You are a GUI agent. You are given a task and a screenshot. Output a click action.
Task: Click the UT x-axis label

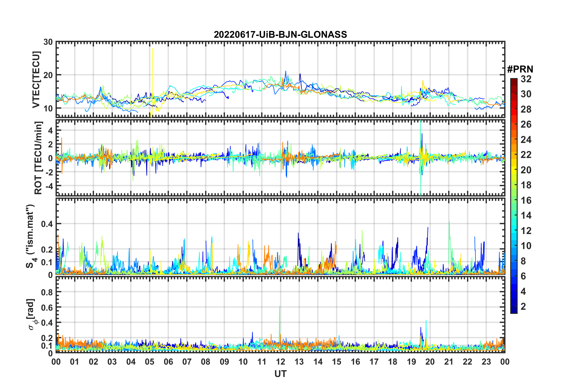click(x=280, y=374)
